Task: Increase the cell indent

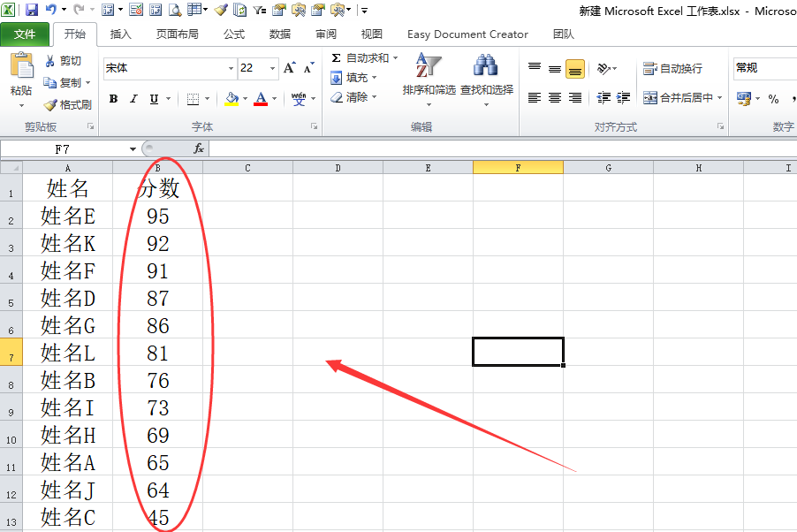Action: click(623, 98)
